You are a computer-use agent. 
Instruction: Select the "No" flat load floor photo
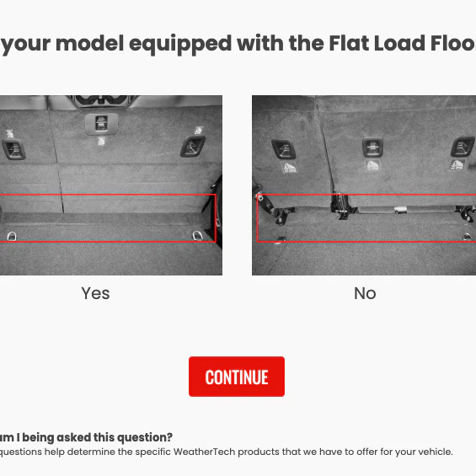(x=364, y=185)
